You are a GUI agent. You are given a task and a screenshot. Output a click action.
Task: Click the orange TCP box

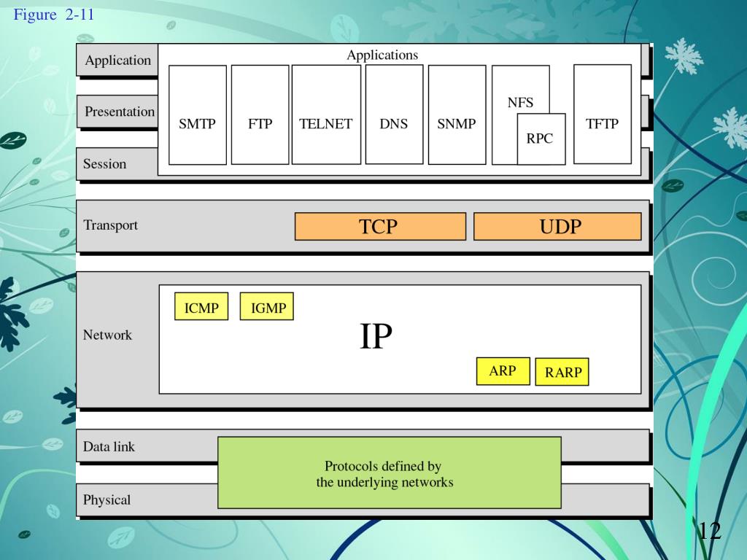coord(380,226)
